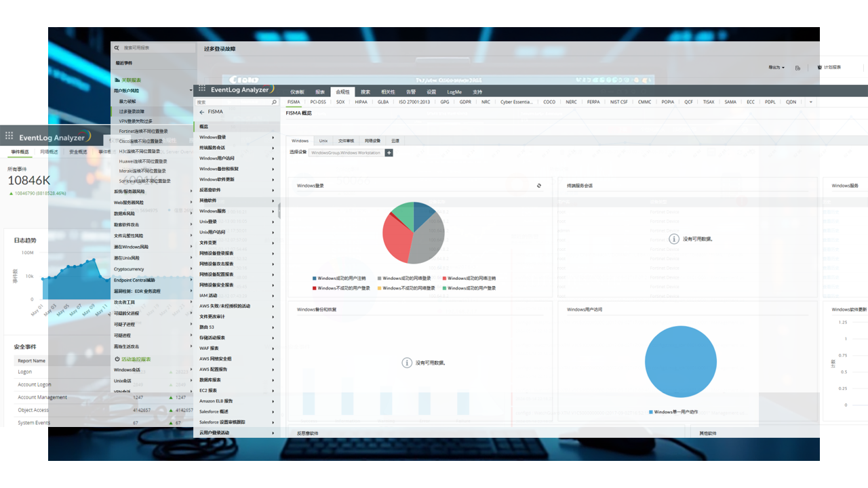Expand the Cryptocurrency reports group
This screenshot has height=488, width=868.
[191, 269]
